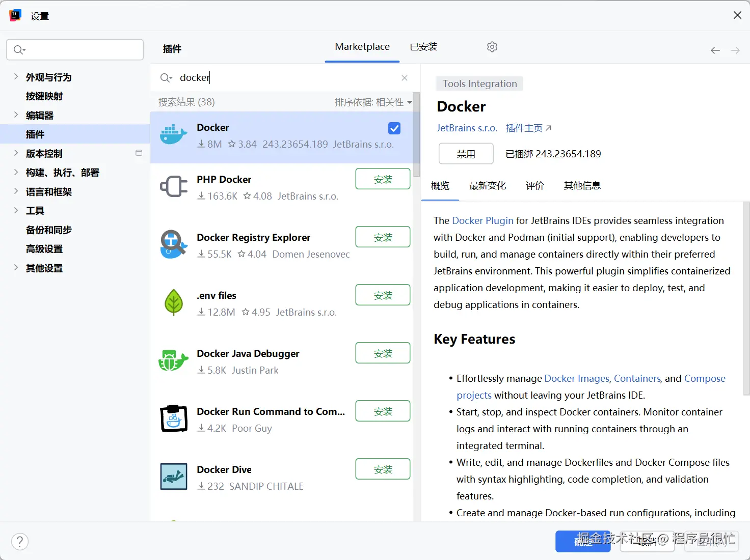750x560 pixels.
Task: Install Docker Registry Explorer
Action: (383, 237)
